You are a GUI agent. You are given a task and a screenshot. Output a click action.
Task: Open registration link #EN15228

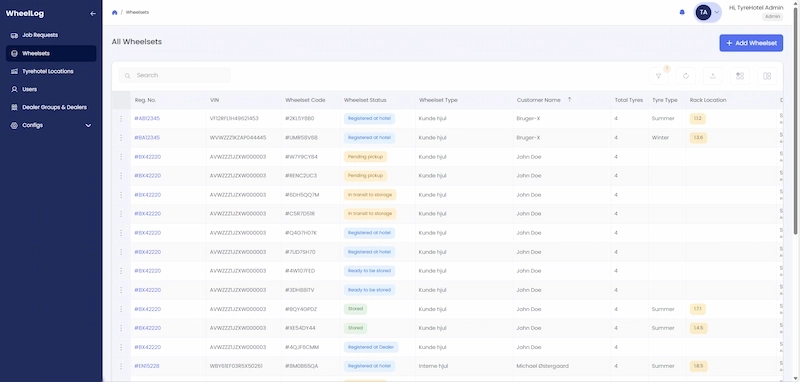tap(147, 366)
